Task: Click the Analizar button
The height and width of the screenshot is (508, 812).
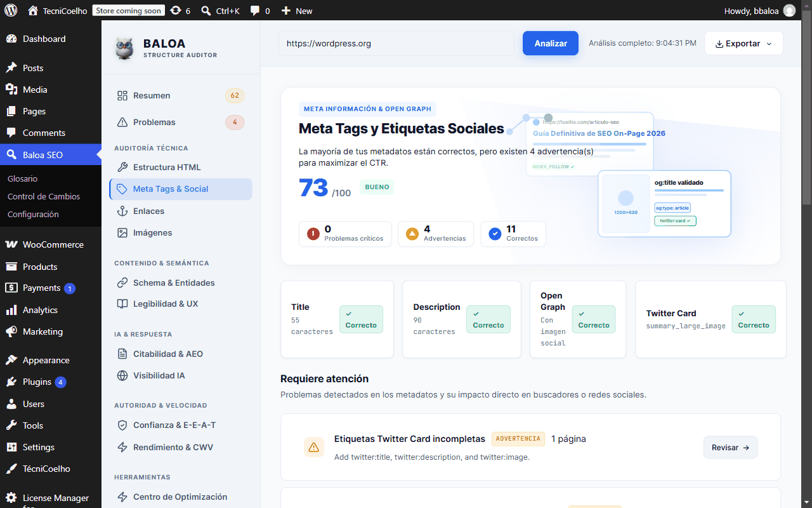Action: [551, 43]
